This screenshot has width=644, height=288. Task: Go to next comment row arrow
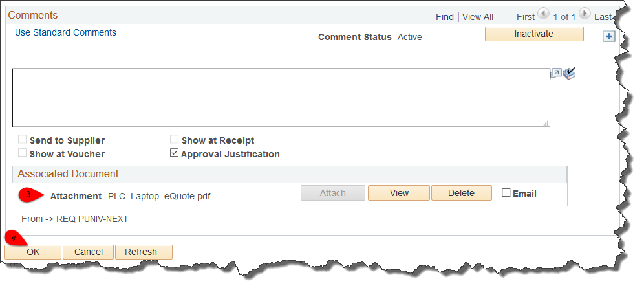point(585,14)
